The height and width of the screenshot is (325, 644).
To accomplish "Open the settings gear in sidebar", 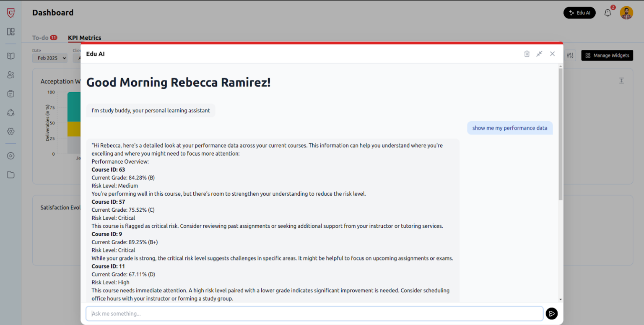I will [11, 131].
